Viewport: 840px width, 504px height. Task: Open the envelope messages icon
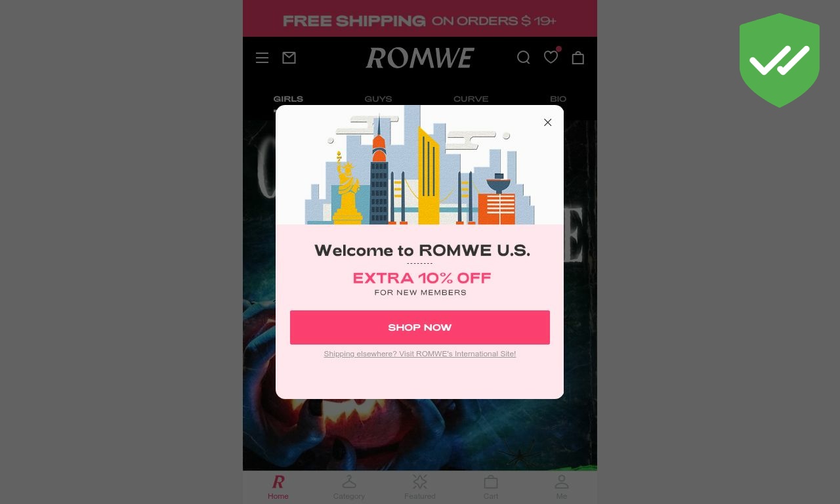coord(289,58)
